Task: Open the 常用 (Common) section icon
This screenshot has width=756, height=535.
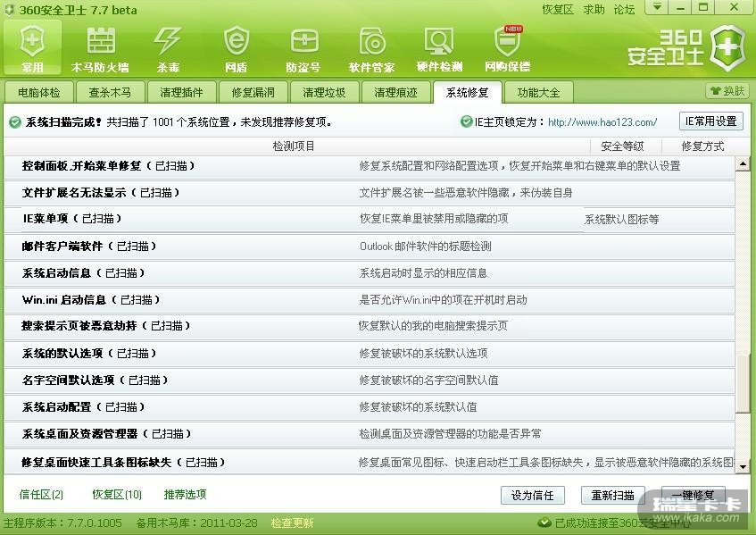Action: [x=32, y=47]
